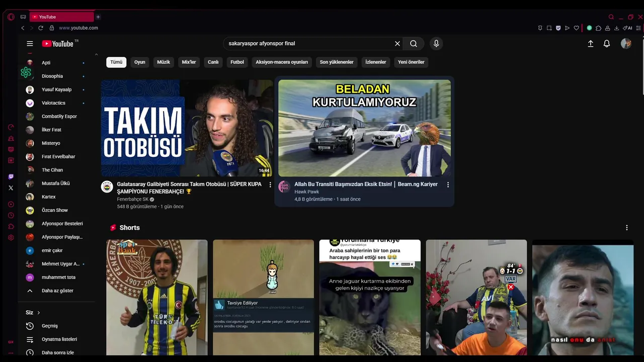The height and width of the screenshot is (362, 644).
Task: Select the Canlı filter chip
Action: tap(213, 62)
